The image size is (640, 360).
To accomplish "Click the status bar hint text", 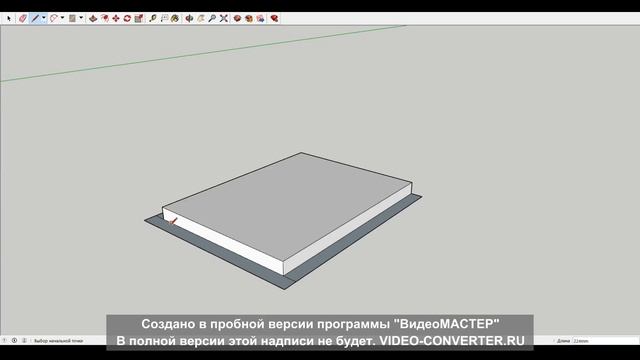I will [58, 340].
